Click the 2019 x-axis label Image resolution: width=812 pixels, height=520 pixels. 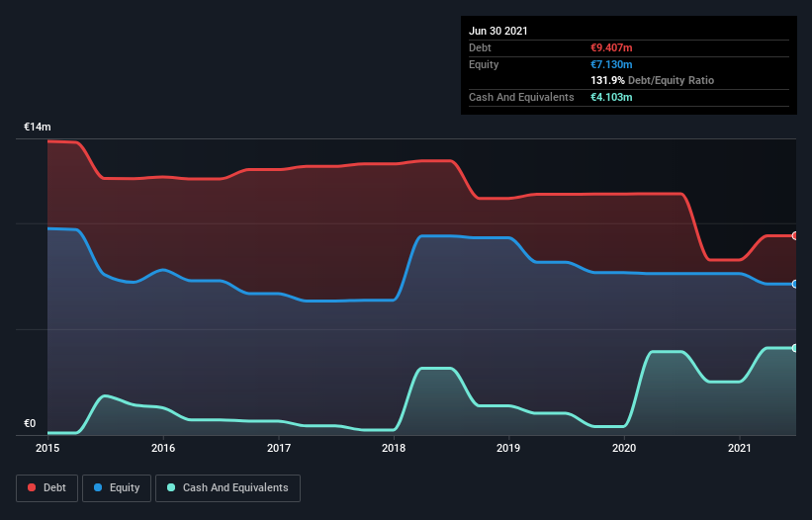pos(508,448)
